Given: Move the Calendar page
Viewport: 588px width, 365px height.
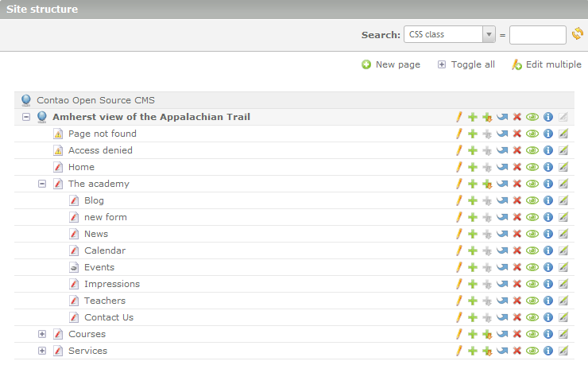Looking at the screenshot, I should [502, 250].
